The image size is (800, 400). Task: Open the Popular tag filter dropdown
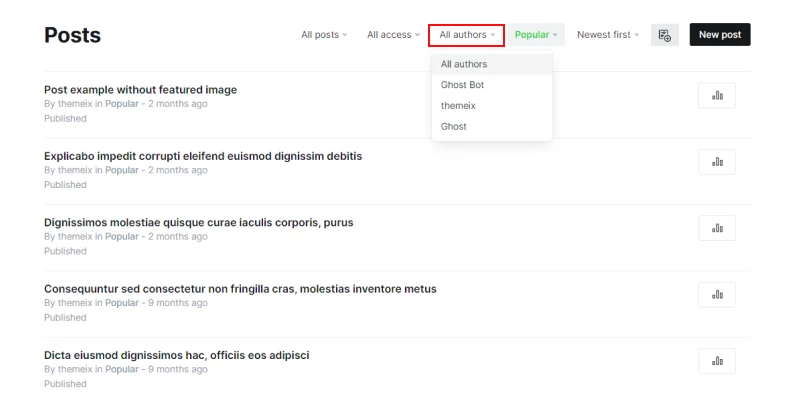[x=536, y=35]
